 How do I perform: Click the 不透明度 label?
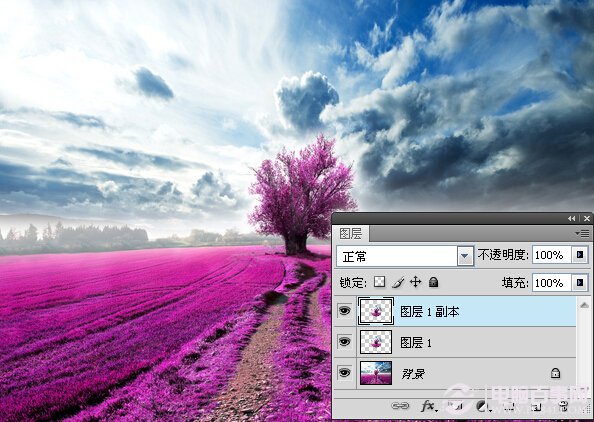pyautogui.click(x=503, y=255)
